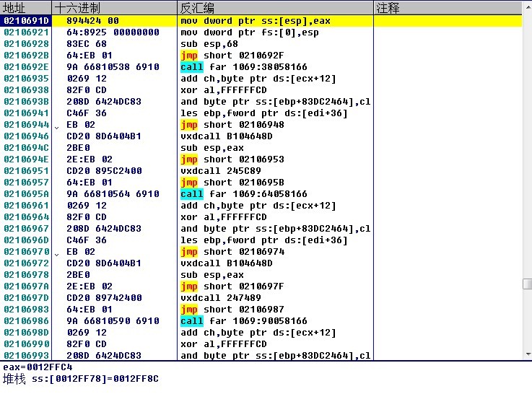Click hex bytes 9A 66810590 6910

pos(113,320)
